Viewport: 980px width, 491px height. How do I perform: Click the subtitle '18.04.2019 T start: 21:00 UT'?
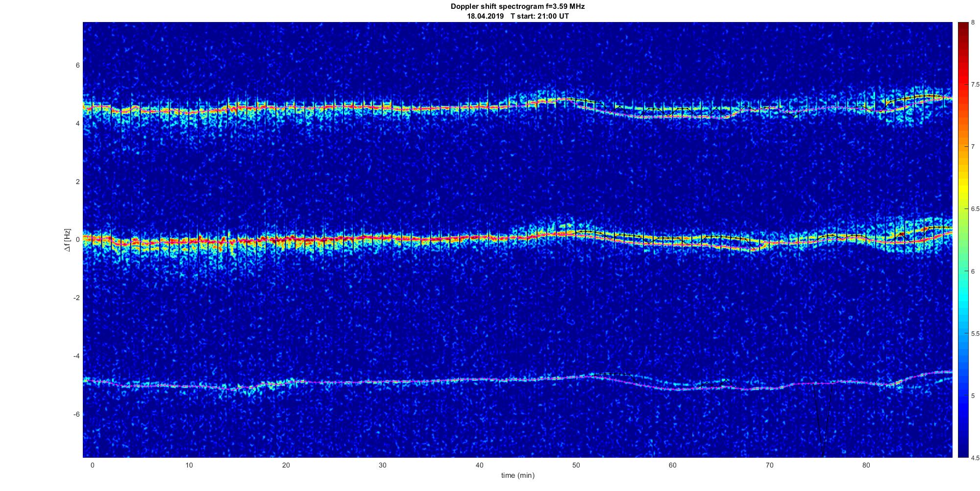coord(517,16)
